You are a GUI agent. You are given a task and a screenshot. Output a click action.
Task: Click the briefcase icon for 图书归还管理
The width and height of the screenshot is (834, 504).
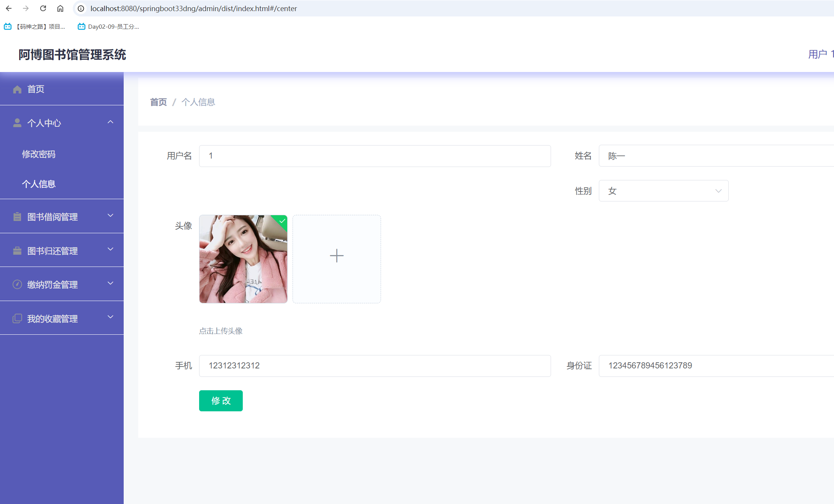click(17, 250)
